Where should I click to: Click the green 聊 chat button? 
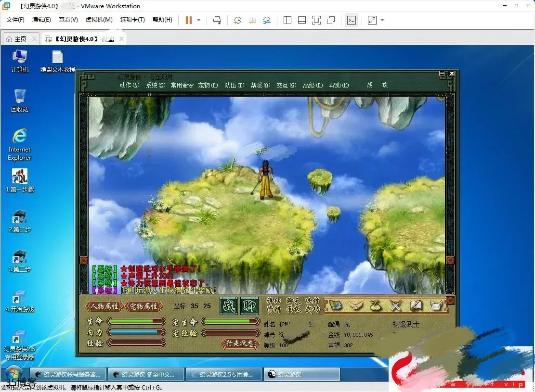pyautogui.click(x=249, y=306)
